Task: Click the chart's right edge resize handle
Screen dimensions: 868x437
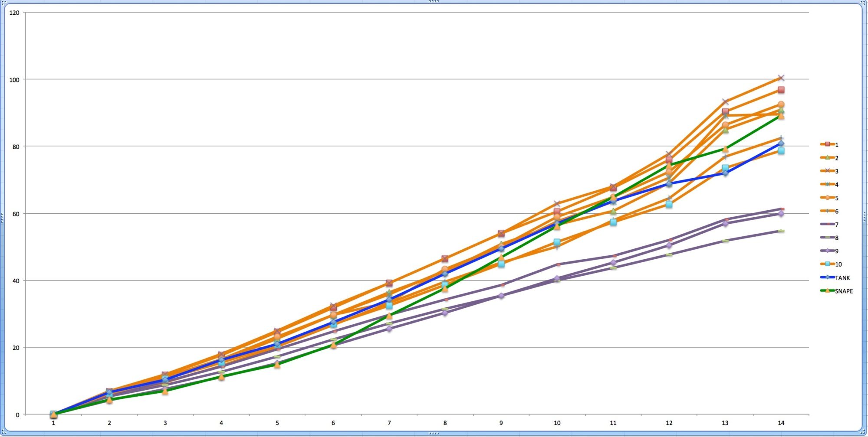Action: point(865,218)
